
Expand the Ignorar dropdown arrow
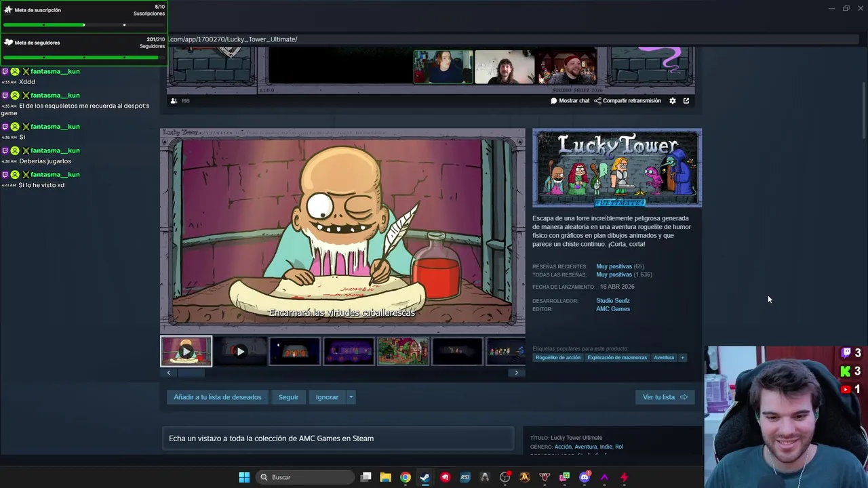point(351,397)
